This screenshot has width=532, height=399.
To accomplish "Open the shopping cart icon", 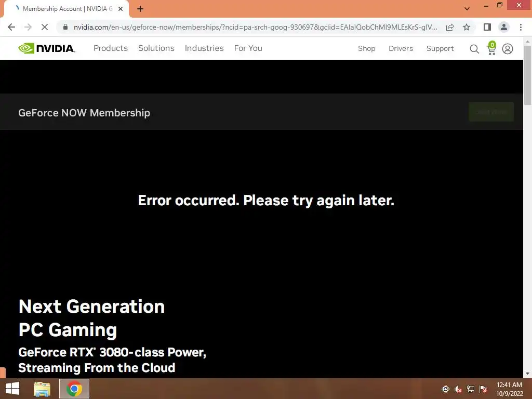I will pyautogui.click(x=491, y=48).
